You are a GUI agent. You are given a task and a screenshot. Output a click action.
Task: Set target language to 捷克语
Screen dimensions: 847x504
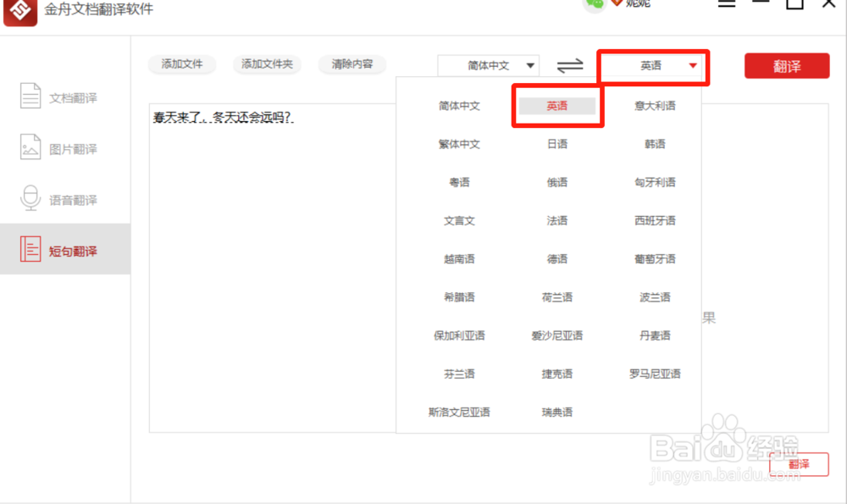point(557,374)
